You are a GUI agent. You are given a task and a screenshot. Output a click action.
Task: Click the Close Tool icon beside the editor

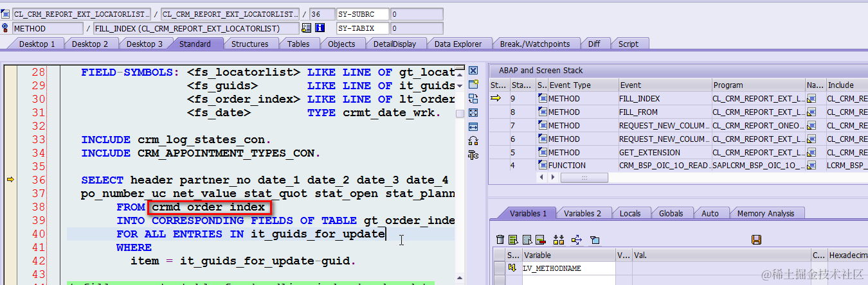click(473, 71)
